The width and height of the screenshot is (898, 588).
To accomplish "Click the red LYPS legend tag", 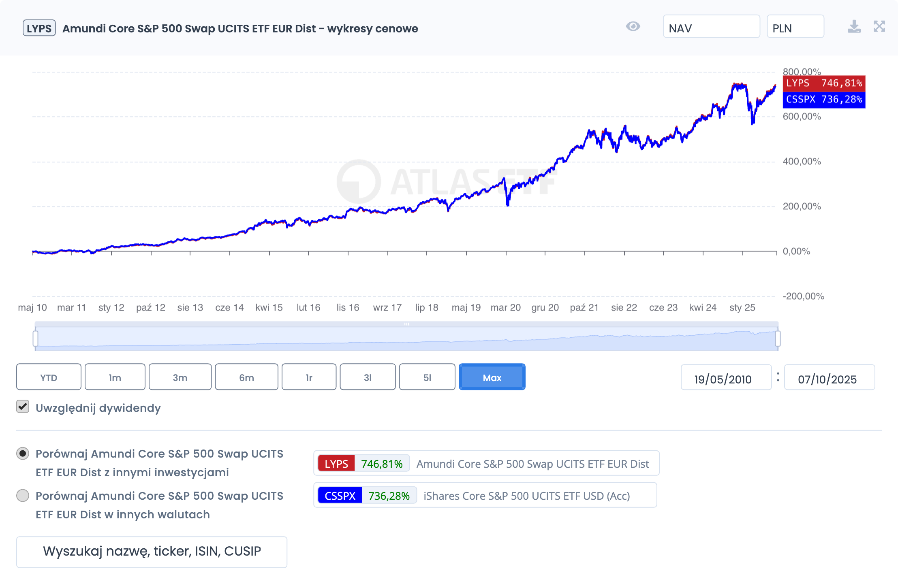I will (336, 464).
